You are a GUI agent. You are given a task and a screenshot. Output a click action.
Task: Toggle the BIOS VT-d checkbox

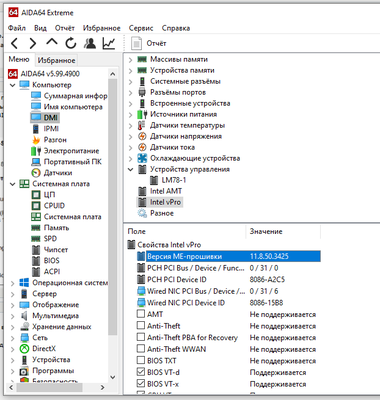pyautogui.click(x=141, y=372)
